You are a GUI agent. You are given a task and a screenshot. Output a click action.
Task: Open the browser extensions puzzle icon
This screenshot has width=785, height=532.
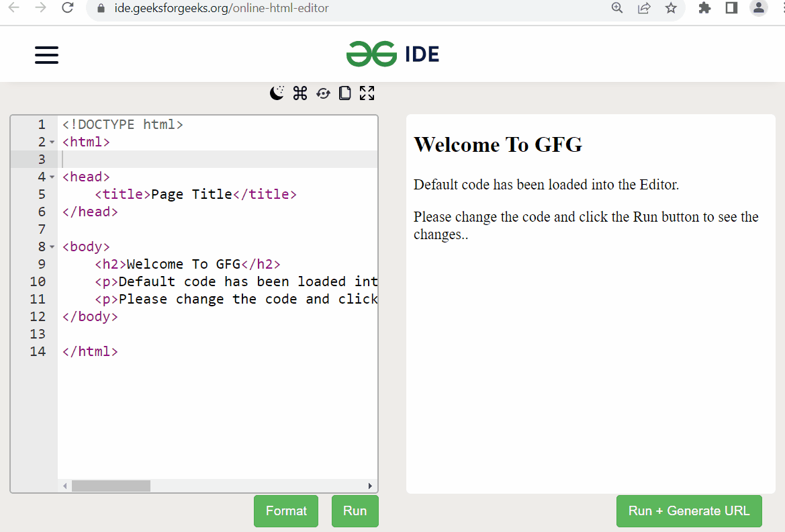(704, 9)
